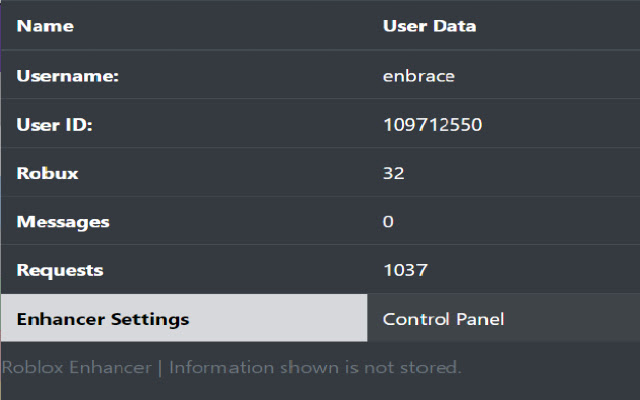The width and height of the screenshot is (640, 400).
Task: Click the Robux balance value 32
Action: click(393, 173)
